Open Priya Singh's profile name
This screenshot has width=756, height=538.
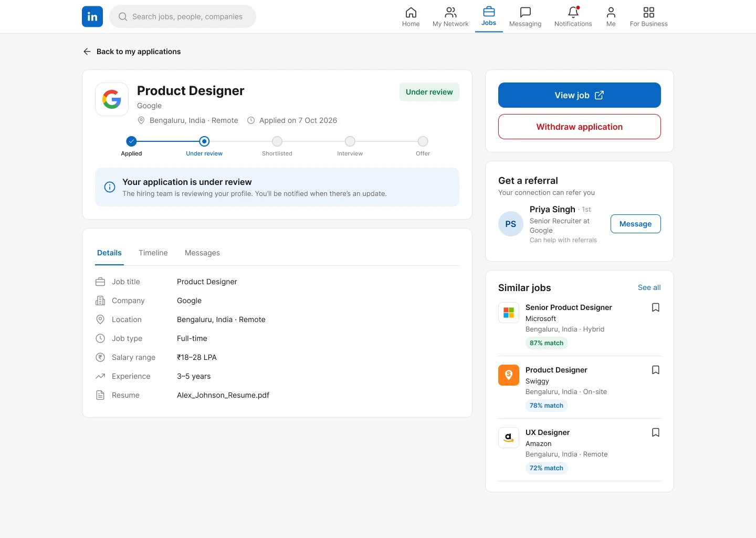point(552,209)
